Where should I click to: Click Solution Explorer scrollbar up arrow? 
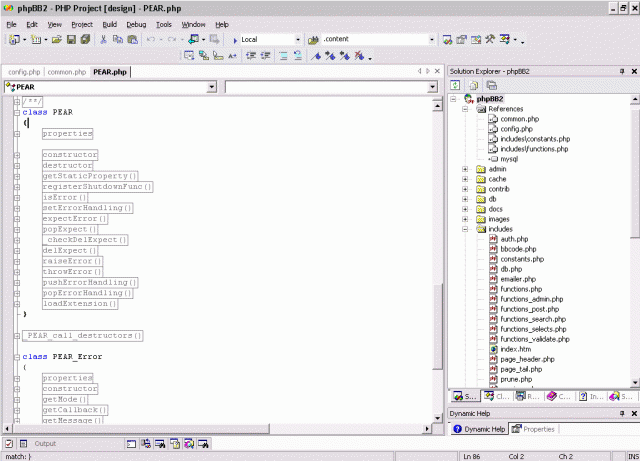click(635, 99)
